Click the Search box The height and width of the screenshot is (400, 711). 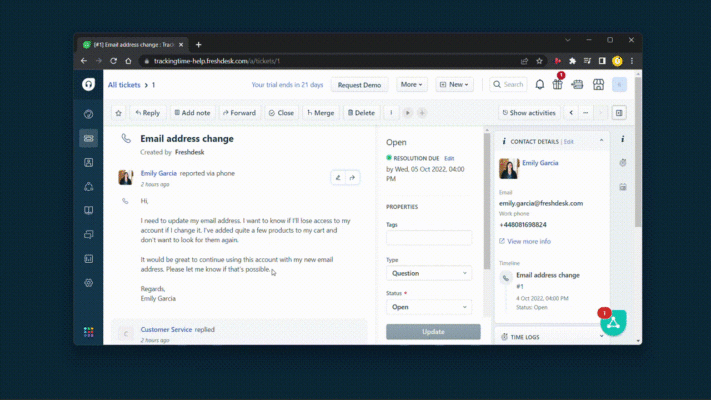(508, 84)
